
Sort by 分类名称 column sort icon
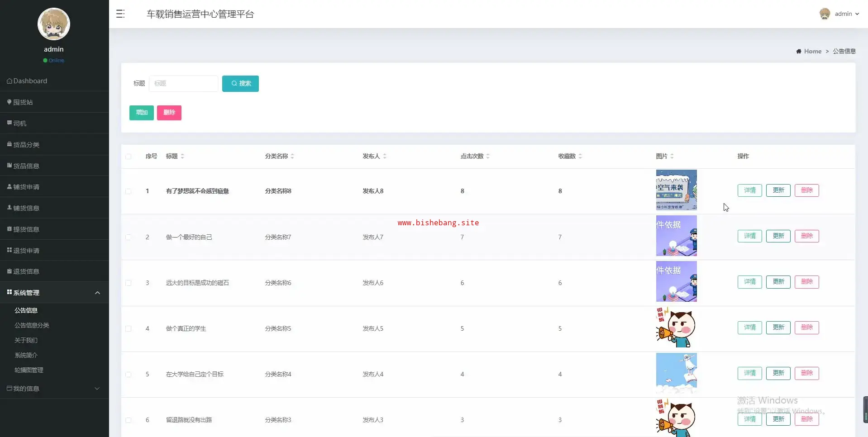click(x=292, y=157)
